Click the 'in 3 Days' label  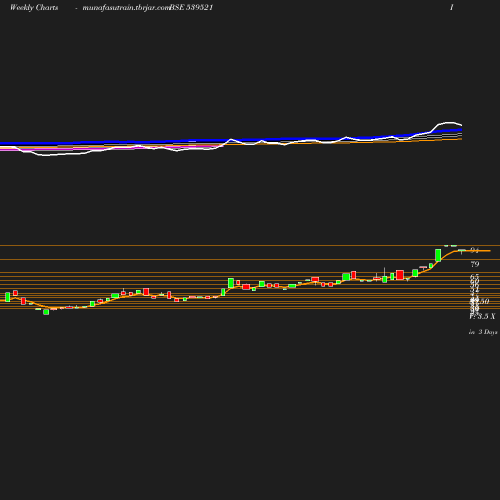coord(483,332)
